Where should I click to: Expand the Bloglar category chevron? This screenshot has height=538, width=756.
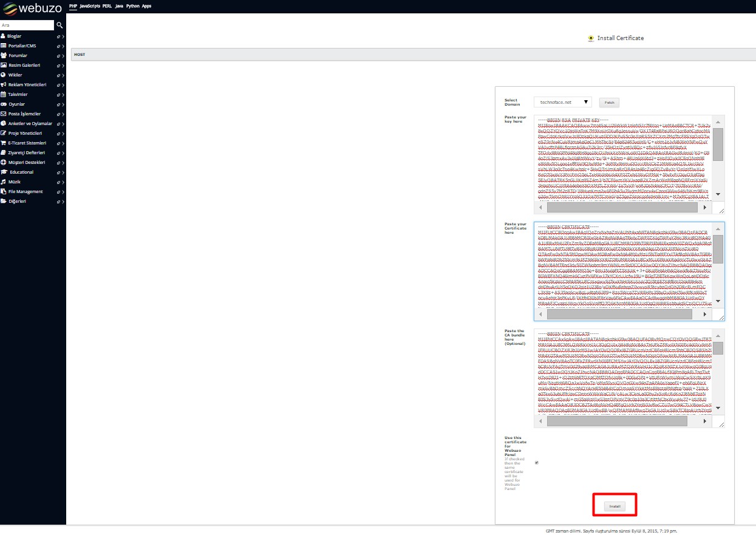[63, 36]
